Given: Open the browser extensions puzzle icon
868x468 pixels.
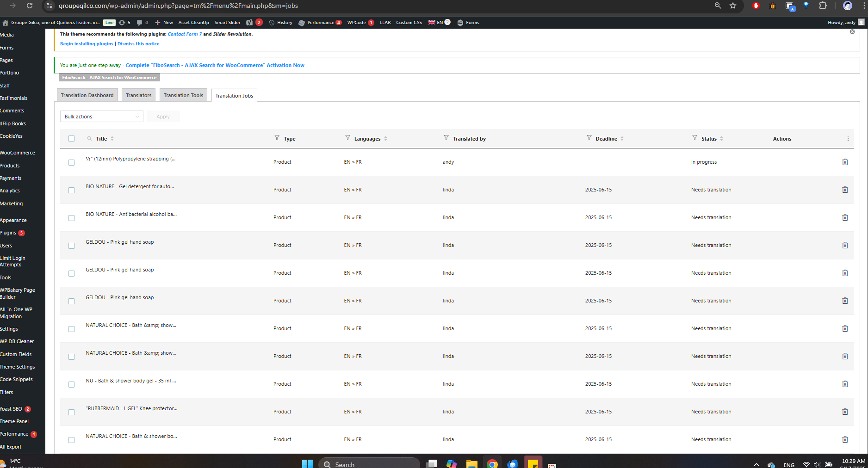Looking at the screenshot, I should click(823, 6).
